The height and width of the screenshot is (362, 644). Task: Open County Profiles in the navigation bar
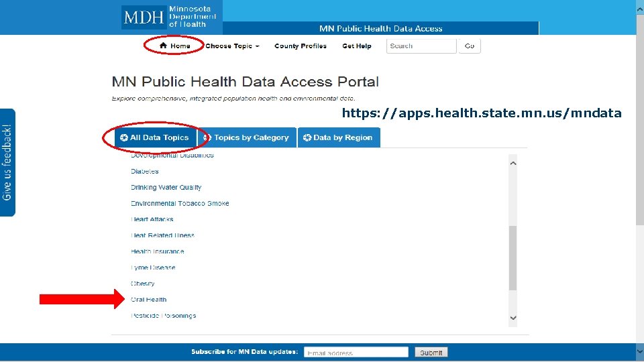pyautogui.click(x=301, y=46)
